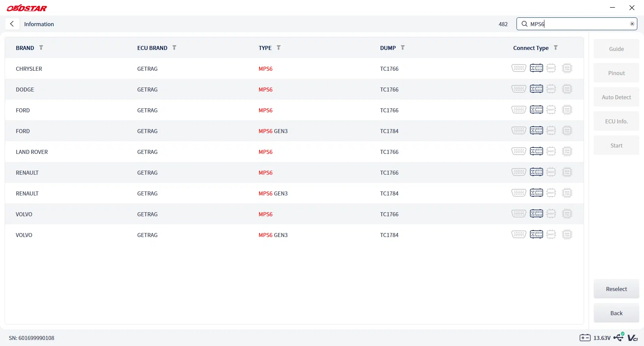Screen dimensions: 644x346
Task: Pick the BOOT icon for FORD MPS6 TC1766
Action: [x=551, y=110]
